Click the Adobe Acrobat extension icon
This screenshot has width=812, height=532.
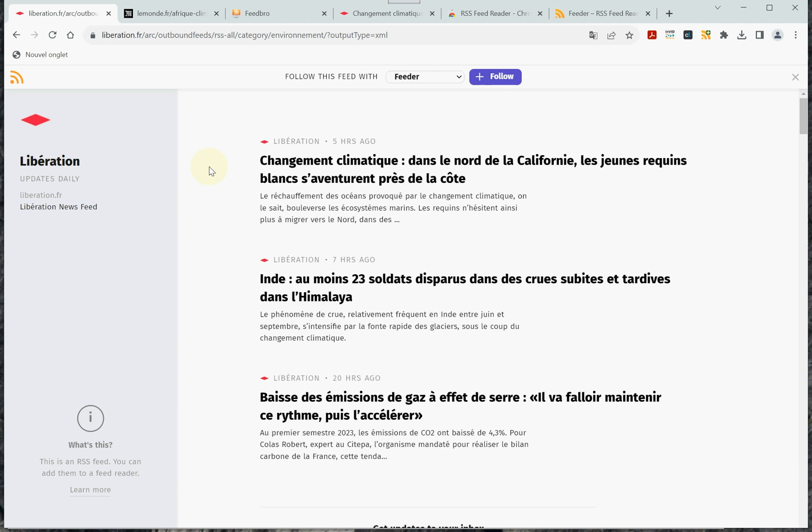click(x=652, y=35)
